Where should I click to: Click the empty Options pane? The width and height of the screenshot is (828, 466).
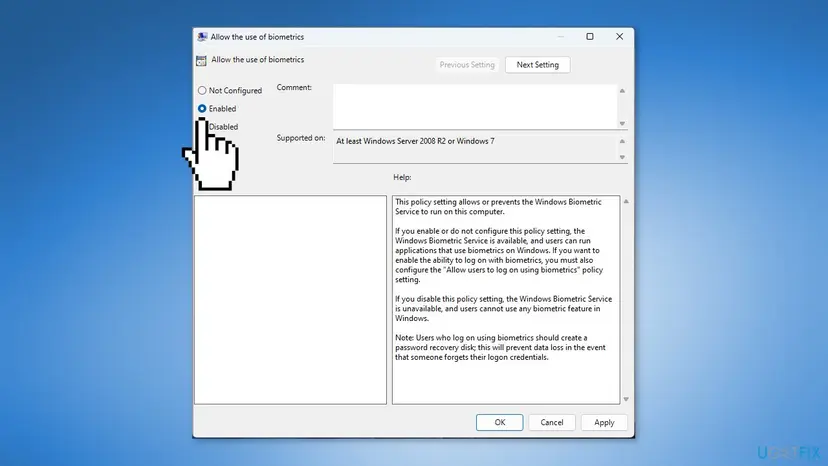coord(290,300)
